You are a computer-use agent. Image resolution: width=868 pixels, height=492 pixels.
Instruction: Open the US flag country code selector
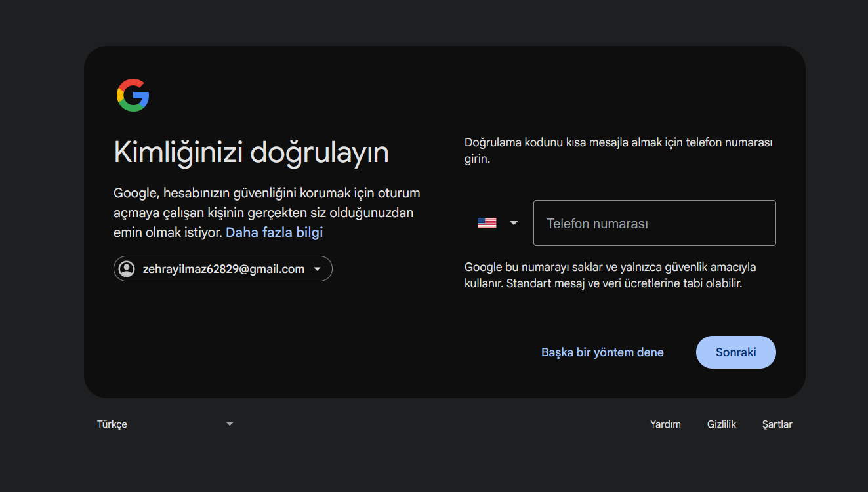coord(498,223)
